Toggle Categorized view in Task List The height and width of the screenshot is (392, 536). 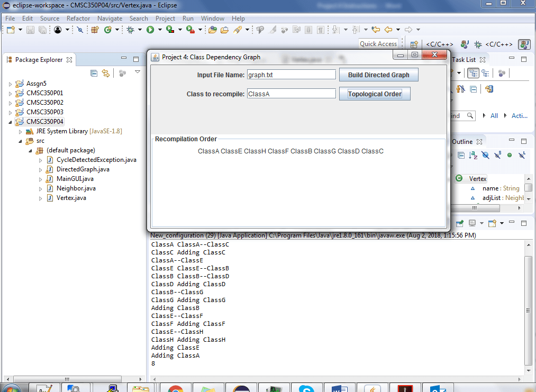tap(473, 73)
